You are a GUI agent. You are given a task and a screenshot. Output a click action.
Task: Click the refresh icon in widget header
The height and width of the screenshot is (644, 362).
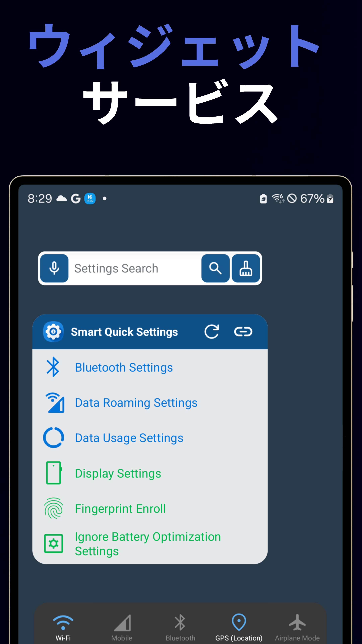212,332
